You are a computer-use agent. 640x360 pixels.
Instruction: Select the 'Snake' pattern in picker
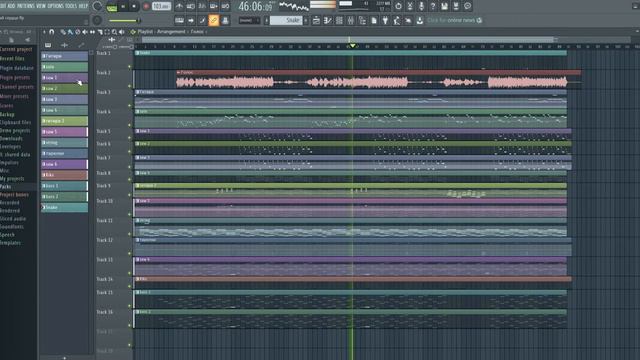click(64, 207)
